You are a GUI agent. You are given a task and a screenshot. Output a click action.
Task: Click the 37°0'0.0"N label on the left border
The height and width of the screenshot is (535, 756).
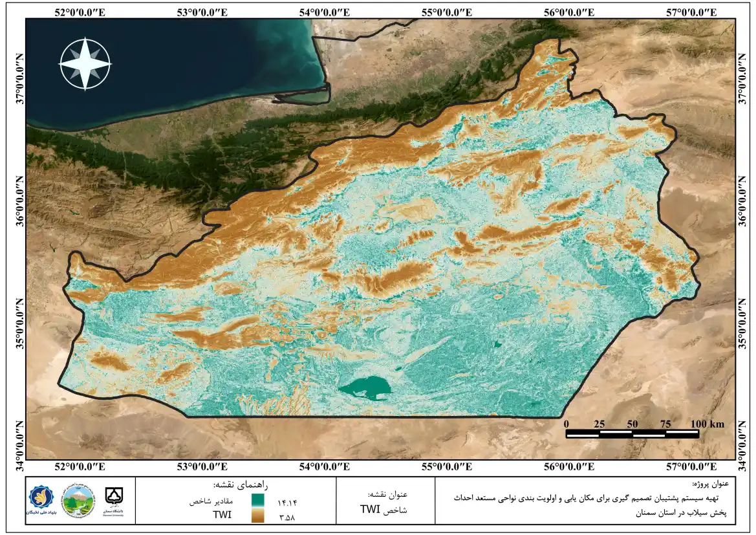pos(19,79)
